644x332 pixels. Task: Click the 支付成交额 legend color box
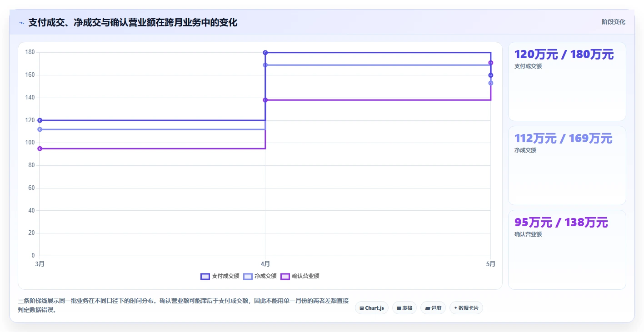click(x=205, y=276)
